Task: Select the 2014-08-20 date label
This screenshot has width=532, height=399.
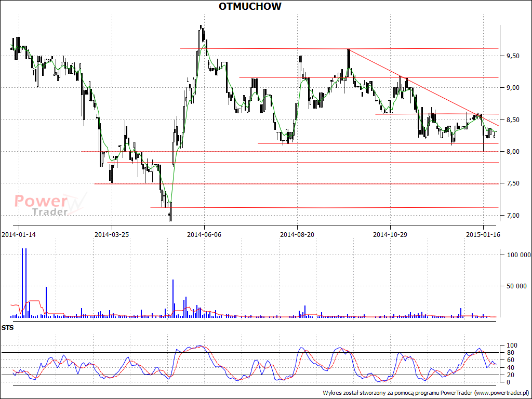Action: (297, 234)
